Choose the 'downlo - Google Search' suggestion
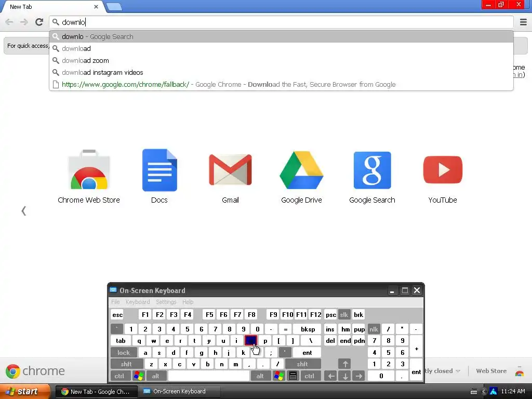The height and width of the screenshot is (399, 532). (281, 37)
